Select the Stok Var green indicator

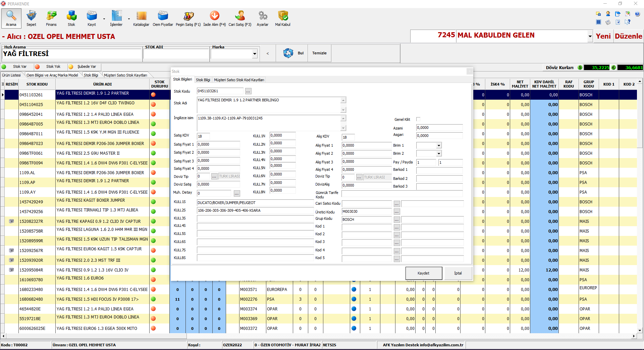coord(4,67)
